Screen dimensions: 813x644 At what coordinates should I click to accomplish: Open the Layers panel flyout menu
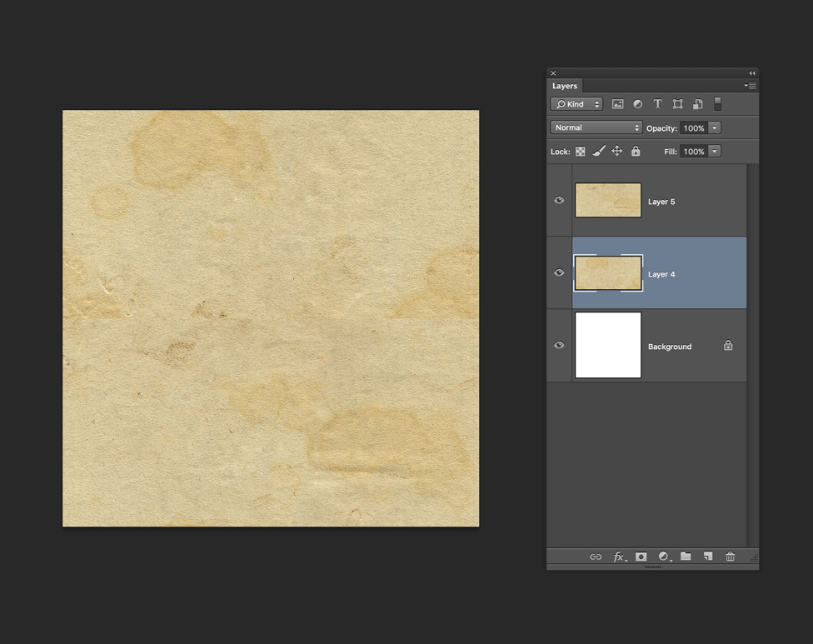point(750,86)
